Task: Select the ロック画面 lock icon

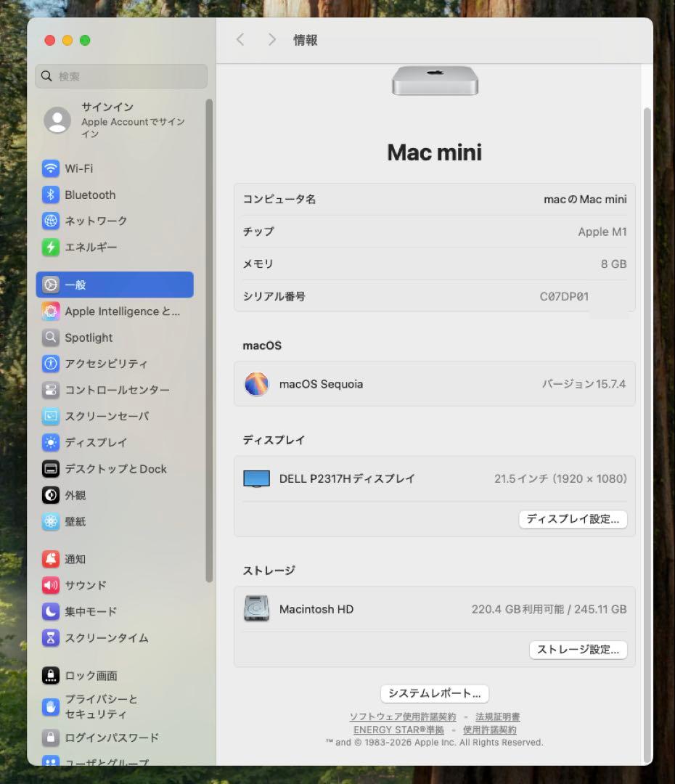Action: (x=51, y=676)
